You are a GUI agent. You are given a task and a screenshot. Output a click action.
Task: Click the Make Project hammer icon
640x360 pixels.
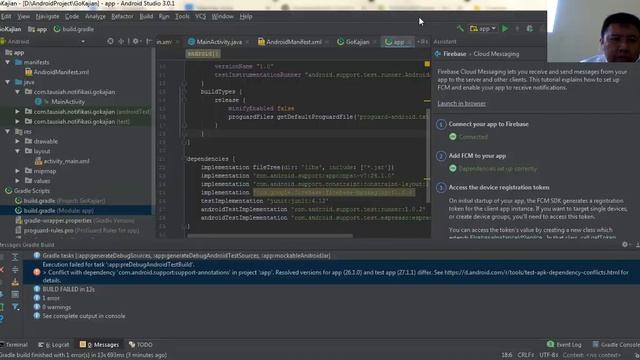[x=460, y=29]
